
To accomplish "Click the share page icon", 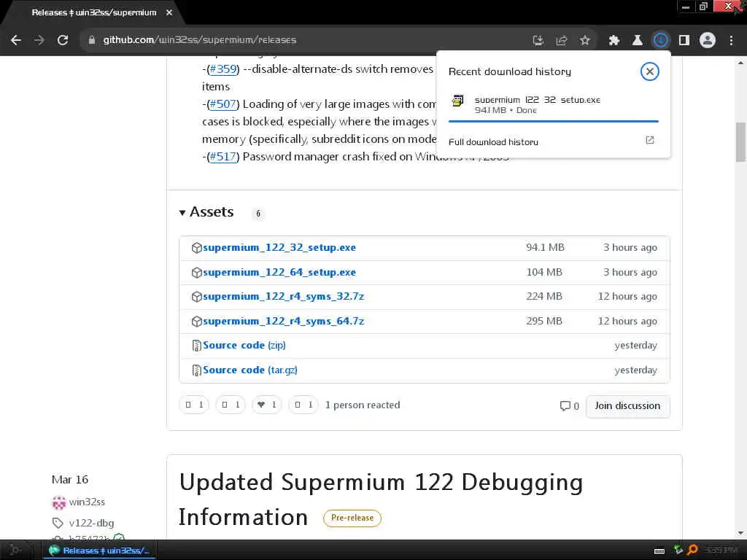I will pos(562,41).
